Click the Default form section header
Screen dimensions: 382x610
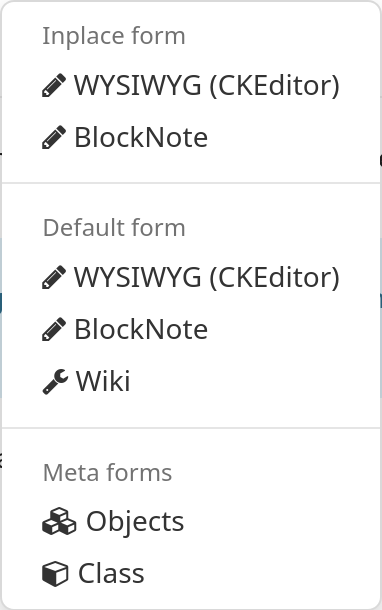coord(114,227)
